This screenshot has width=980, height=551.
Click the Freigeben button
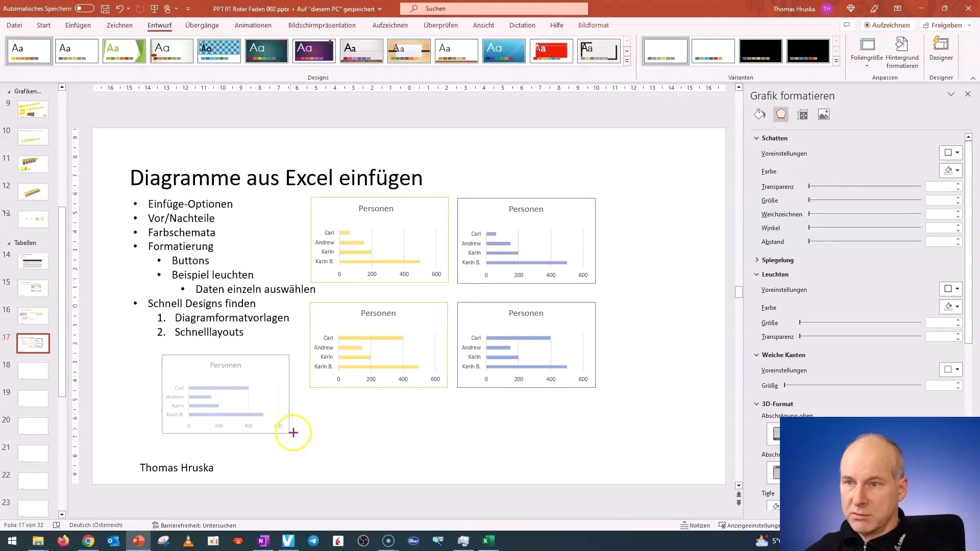tap(947, 25)
